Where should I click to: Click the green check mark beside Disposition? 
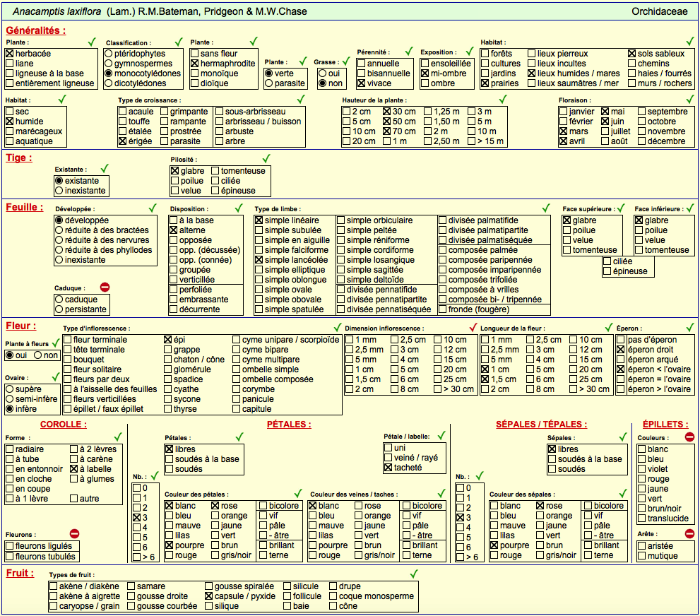tap(239, 208)
